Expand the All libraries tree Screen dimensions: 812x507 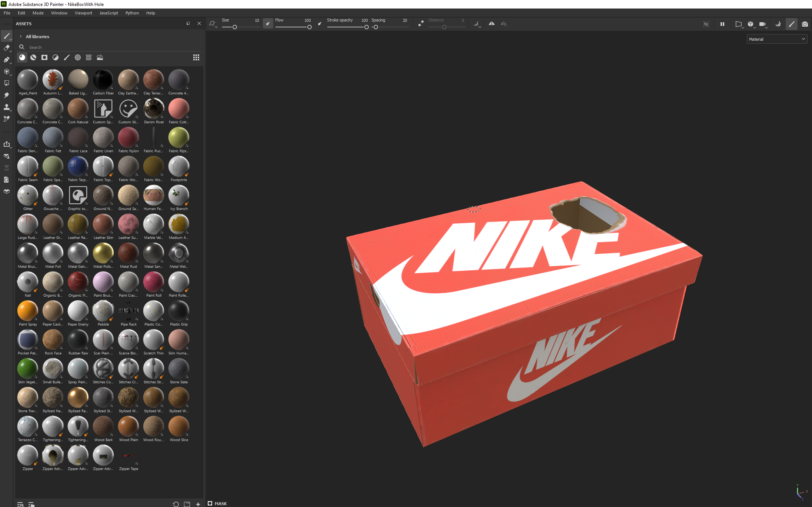21,37
